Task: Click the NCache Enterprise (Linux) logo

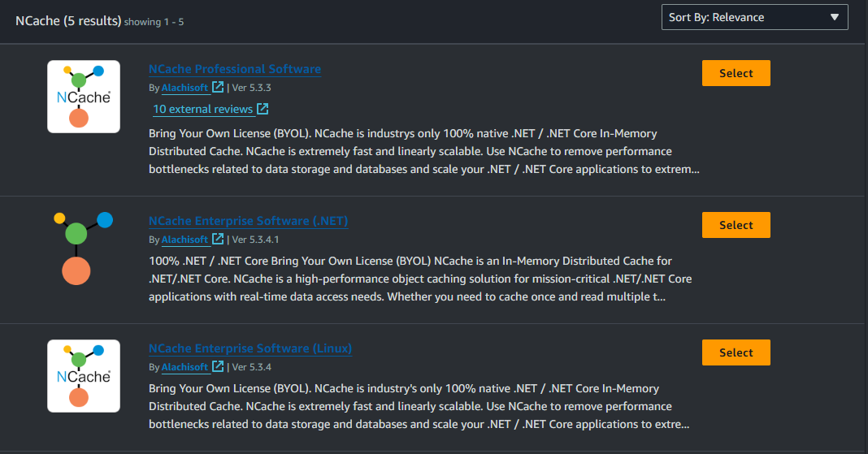Action: point(84,376)
